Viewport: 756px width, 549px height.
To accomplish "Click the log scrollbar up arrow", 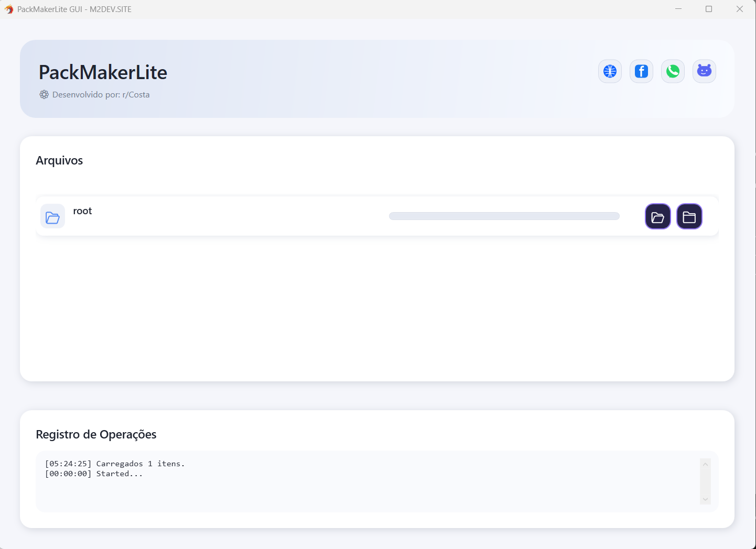I will (x=706, y=464).
